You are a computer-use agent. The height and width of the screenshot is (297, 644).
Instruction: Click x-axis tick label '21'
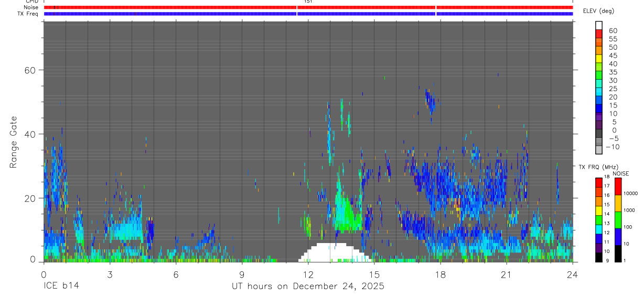pos(507,274)
